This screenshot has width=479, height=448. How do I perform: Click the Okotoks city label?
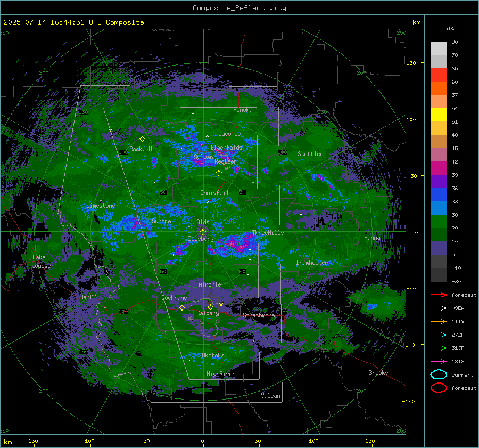(x=213, y=355)
